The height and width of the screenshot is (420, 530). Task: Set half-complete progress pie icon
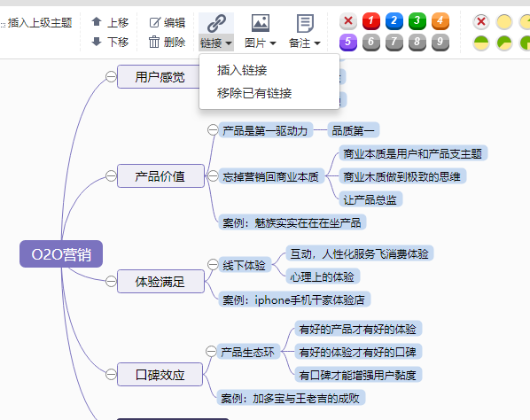click(481, 43)
